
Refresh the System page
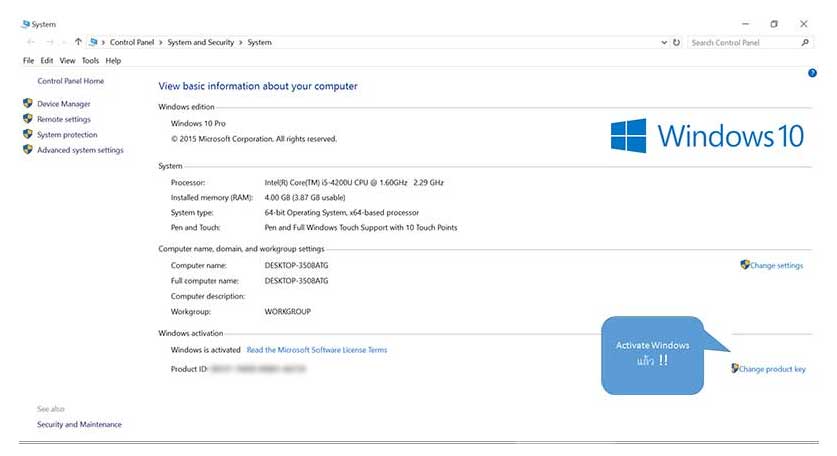click(676, 42)
